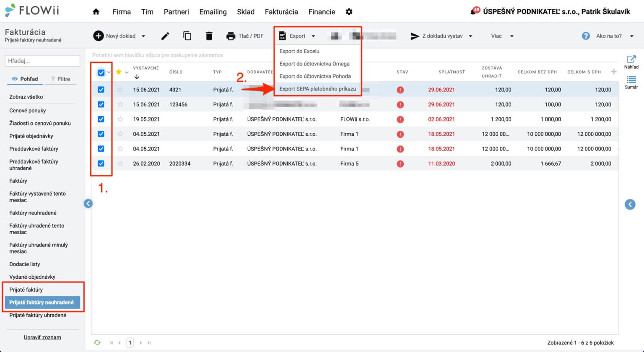Click the pencil edit document icon
The width and height of the screenshot is (644, 352).
[x=165, y=36]
